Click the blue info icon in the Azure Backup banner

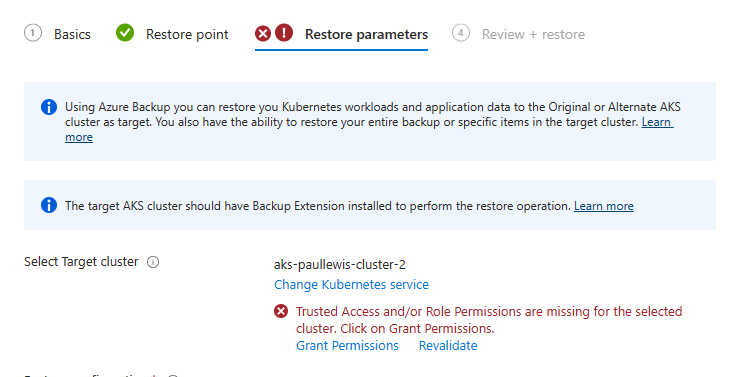tap(49, 107)
